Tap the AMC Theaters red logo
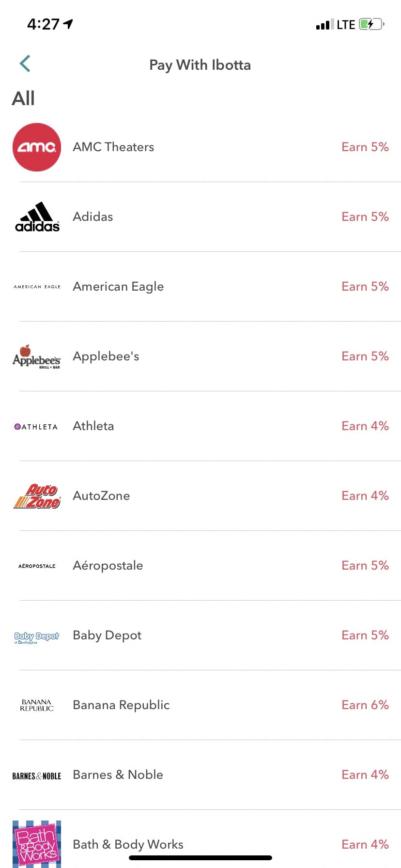401x868 pixels. (37, 147)
